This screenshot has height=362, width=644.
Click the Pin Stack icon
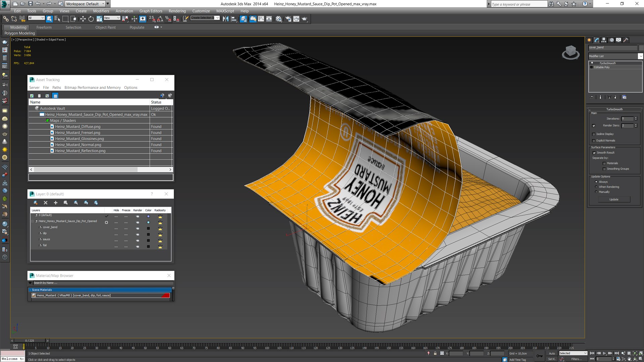(592, 97)
